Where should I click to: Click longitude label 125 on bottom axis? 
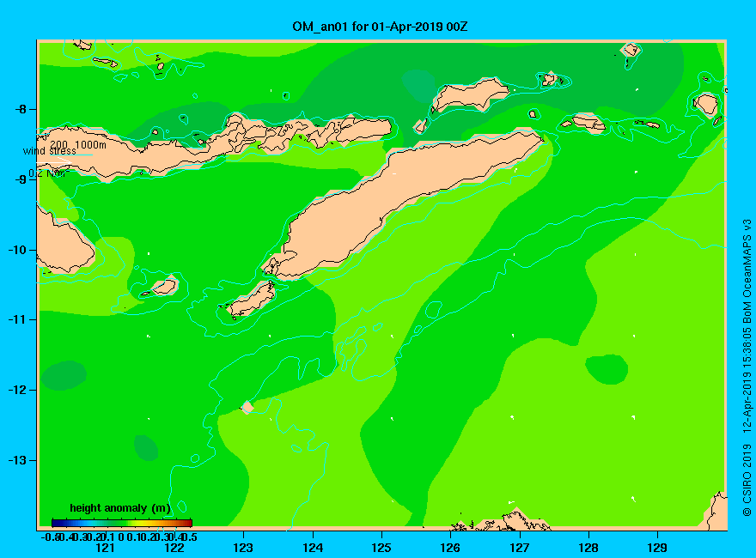pos(381,548)
